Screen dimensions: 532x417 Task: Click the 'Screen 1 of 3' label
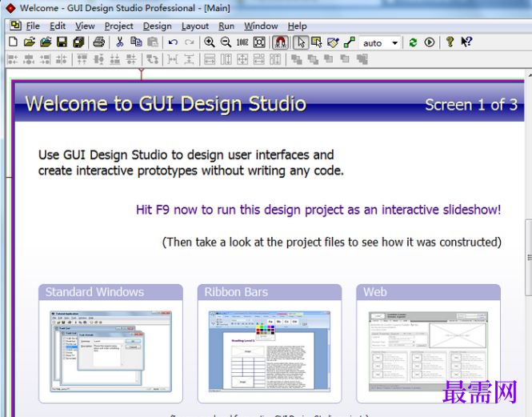471,105
